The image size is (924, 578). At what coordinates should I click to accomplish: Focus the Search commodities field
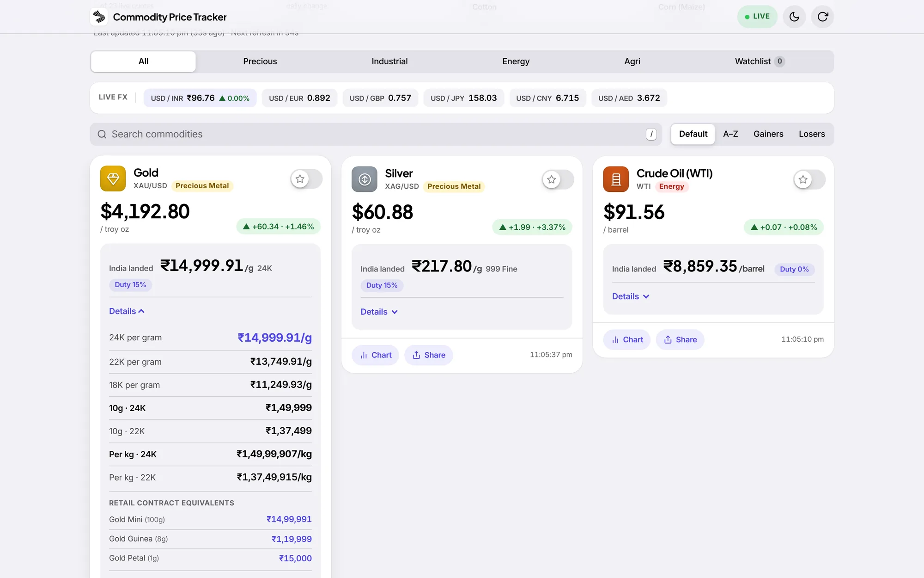(x=376, y=134)
